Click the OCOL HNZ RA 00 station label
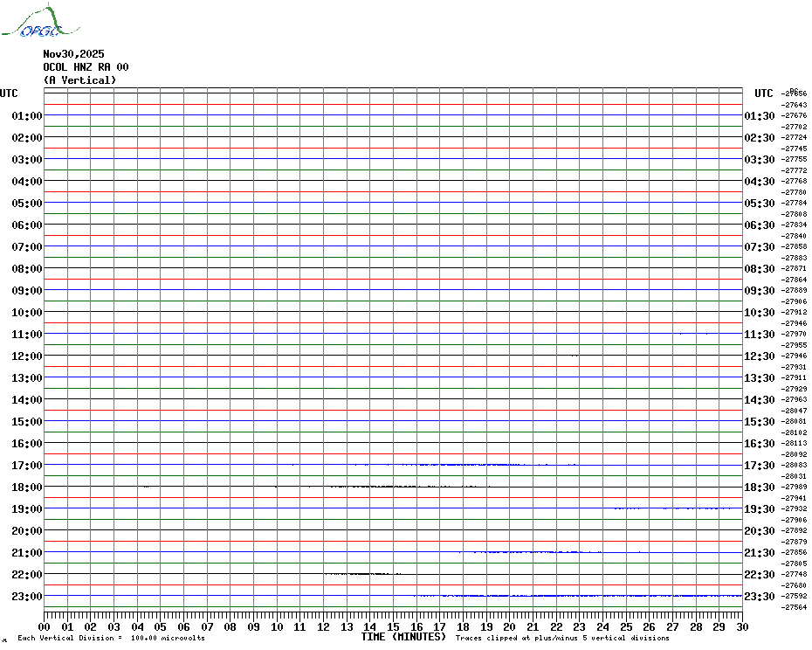This screenshot has height=650, width=812. (86, 67)
